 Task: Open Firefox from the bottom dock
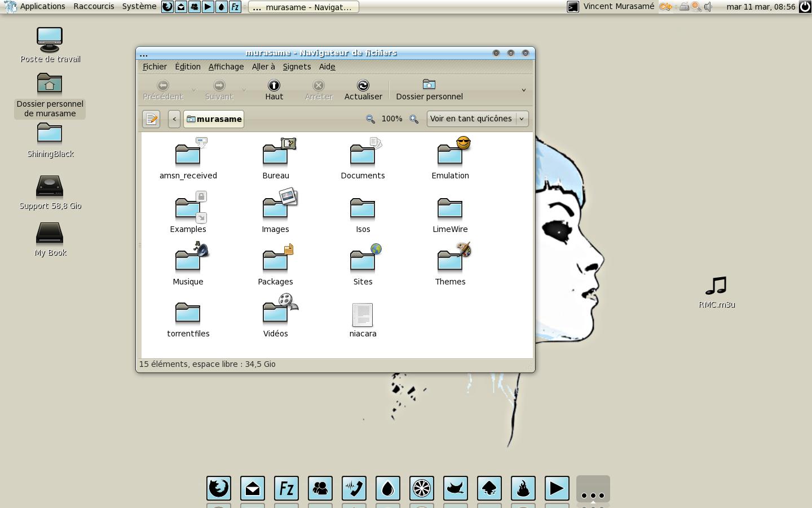[219, 488]
